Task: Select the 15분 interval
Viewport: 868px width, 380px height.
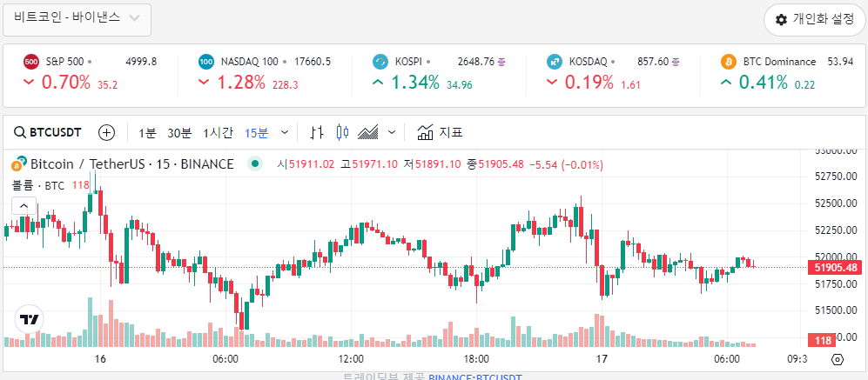Action: tap(256, 133)
